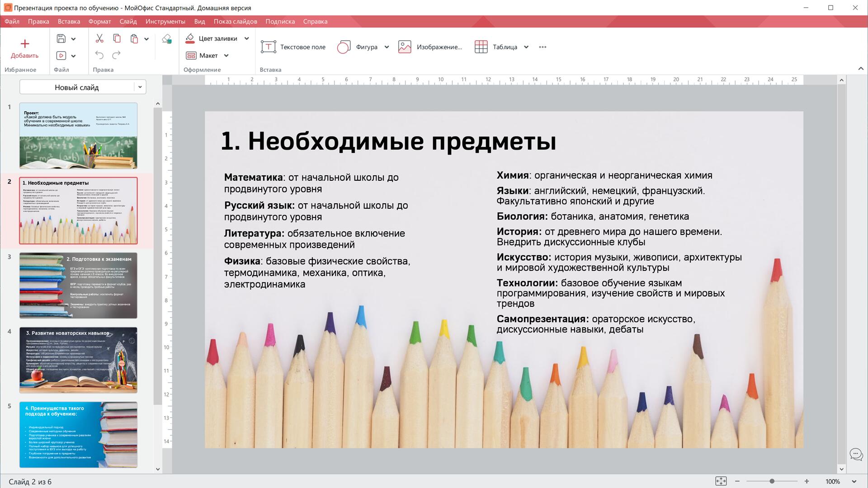Click the Добавить plus icon in Избранное
This screenshot has height=488, width=868.
25,44
